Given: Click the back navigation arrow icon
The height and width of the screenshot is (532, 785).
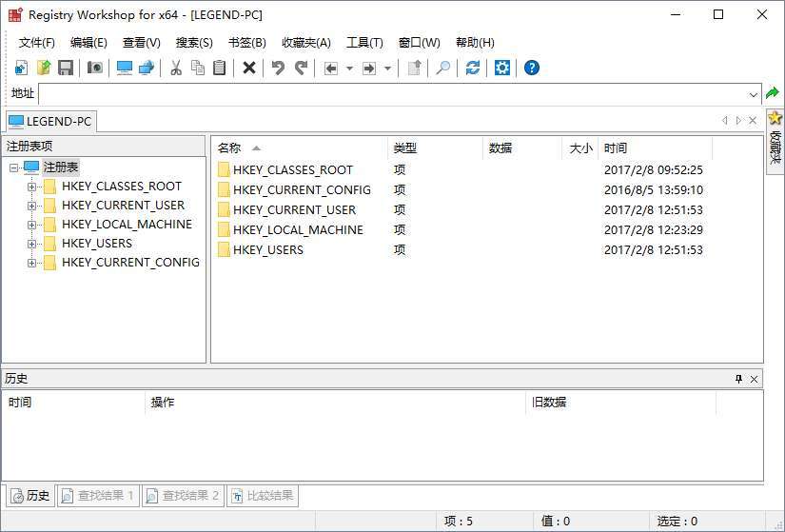Looking at the screenshot, I should click(331, 69).
